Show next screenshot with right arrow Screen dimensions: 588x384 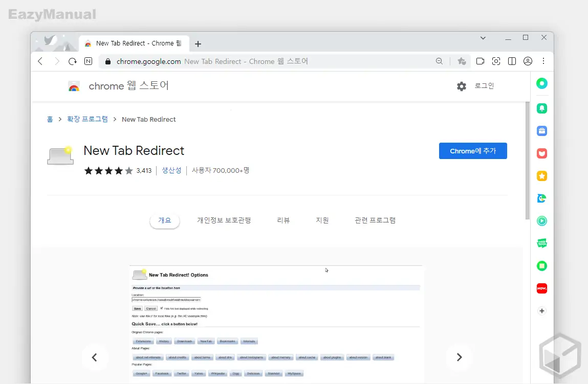460,357
